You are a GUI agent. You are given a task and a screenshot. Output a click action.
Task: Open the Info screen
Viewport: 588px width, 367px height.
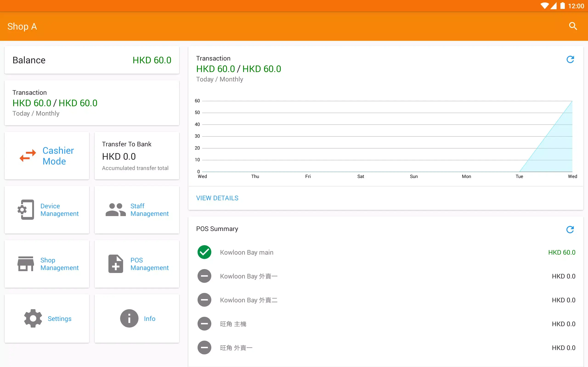(x=137, y=318)
